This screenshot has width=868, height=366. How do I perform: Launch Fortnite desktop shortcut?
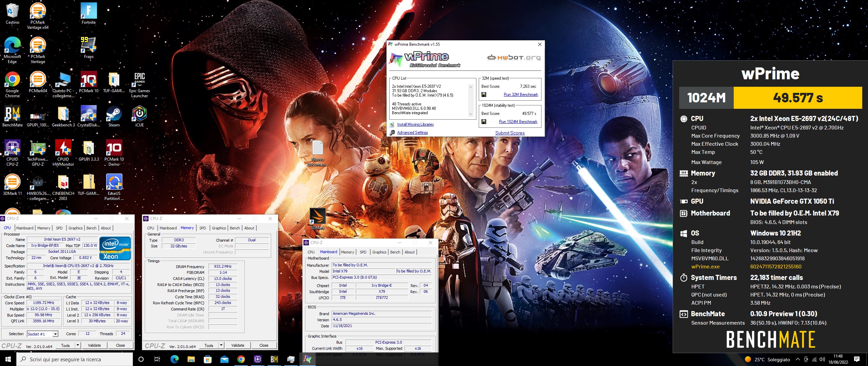click(x=88, y=14)
